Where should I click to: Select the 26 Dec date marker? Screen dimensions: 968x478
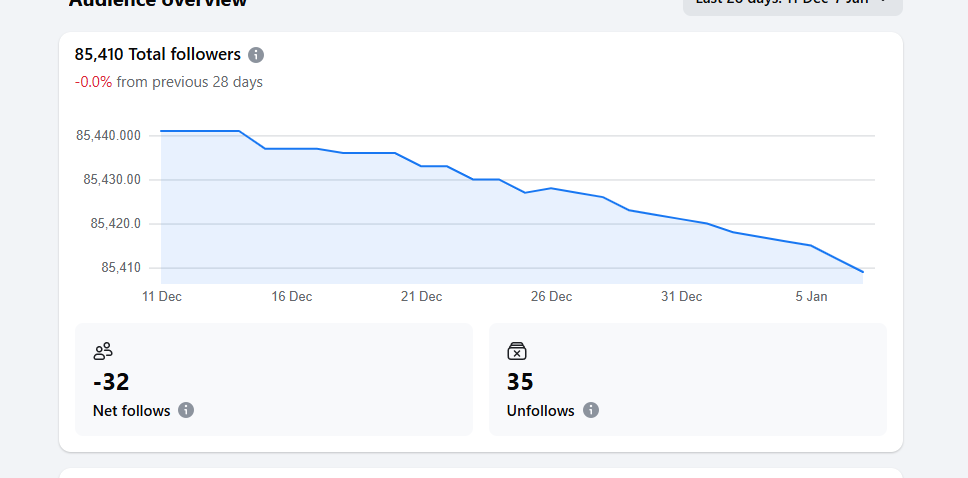[551, 297]
